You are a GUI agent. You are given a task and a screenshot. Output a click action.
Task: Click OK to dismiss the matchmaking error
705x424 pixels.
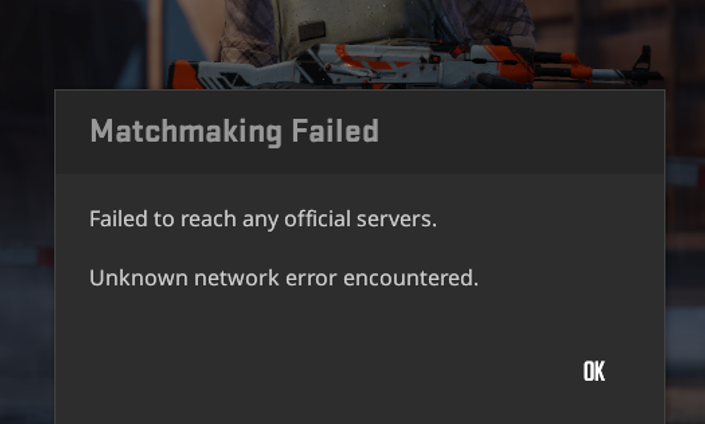594,371
